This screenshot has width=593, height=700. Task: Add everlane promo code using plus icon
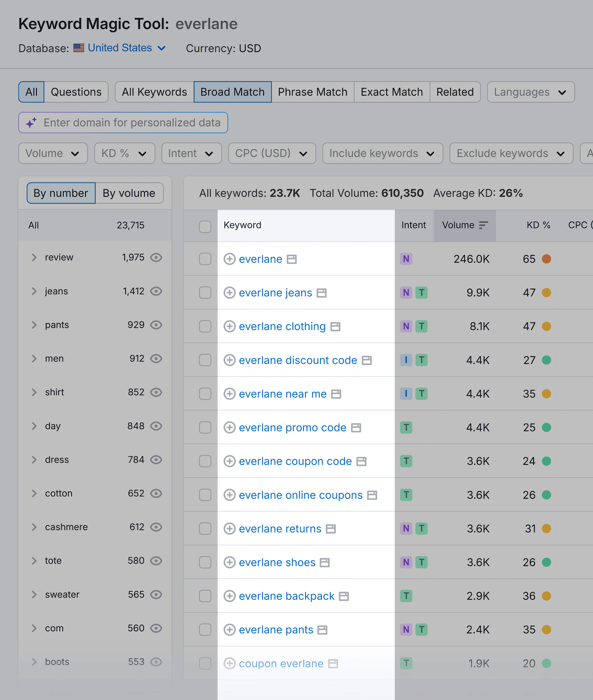click(x=229, y=427)
